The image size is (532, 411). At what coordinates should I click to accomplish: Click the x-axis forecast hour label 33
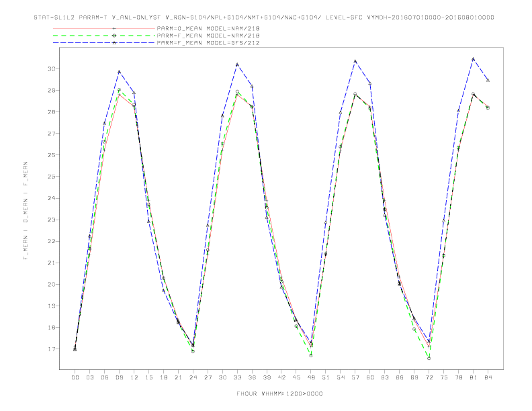[x=237, y=377]
